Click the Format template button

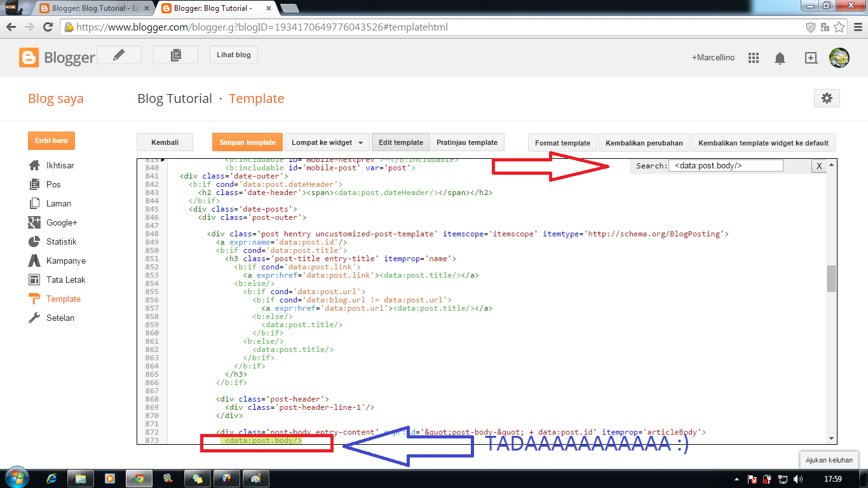(x=563, y=143)
